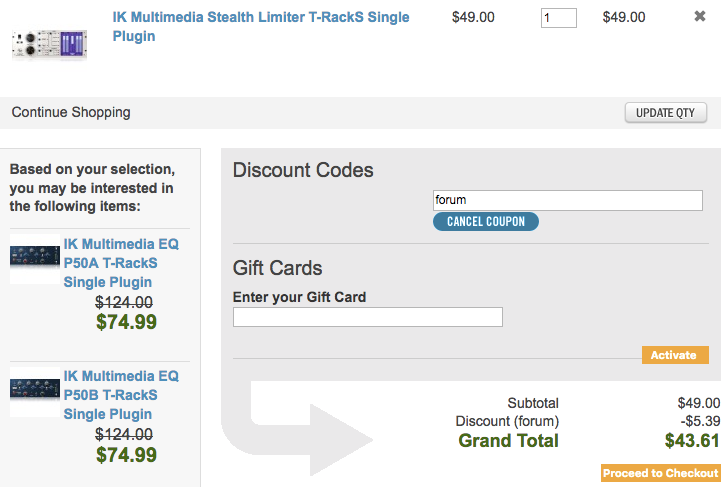This screenshot has height=487, width=727.
Task: Click the gift card entry field
Action: click(368, 317)
